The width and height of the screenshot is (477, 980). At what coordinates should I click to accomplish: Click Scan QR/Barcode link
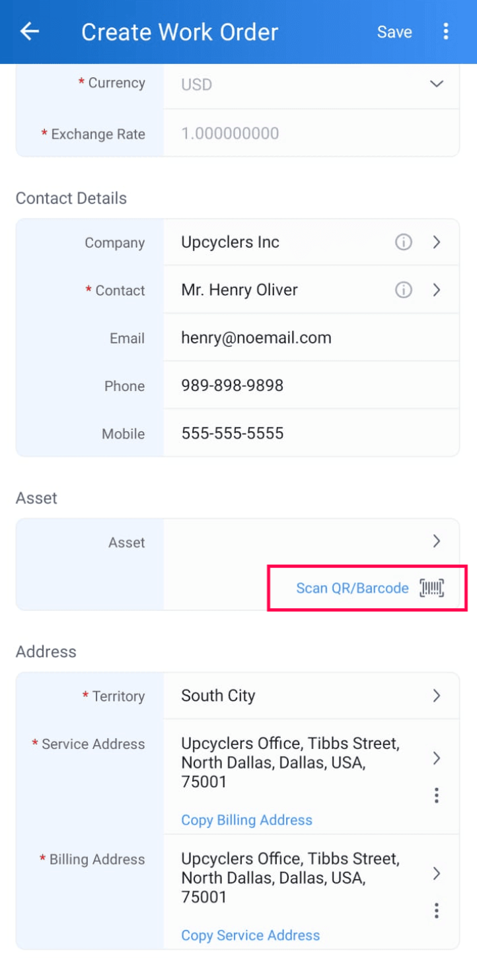point(352,588)
